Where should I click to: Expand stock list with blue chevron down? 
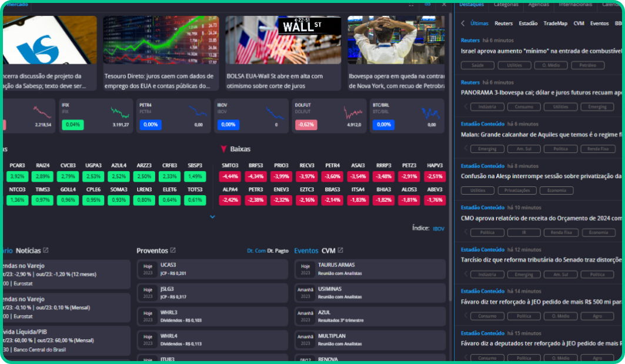pos(213,217)
